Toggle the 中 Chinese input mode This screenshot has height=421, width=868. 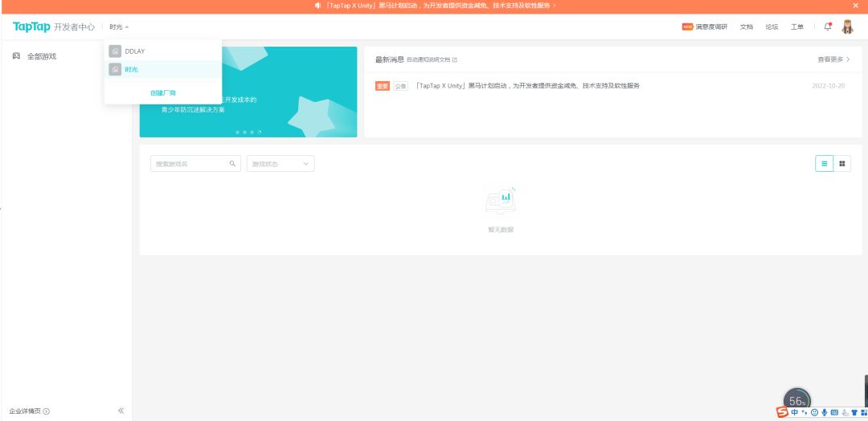coord(794,412)
